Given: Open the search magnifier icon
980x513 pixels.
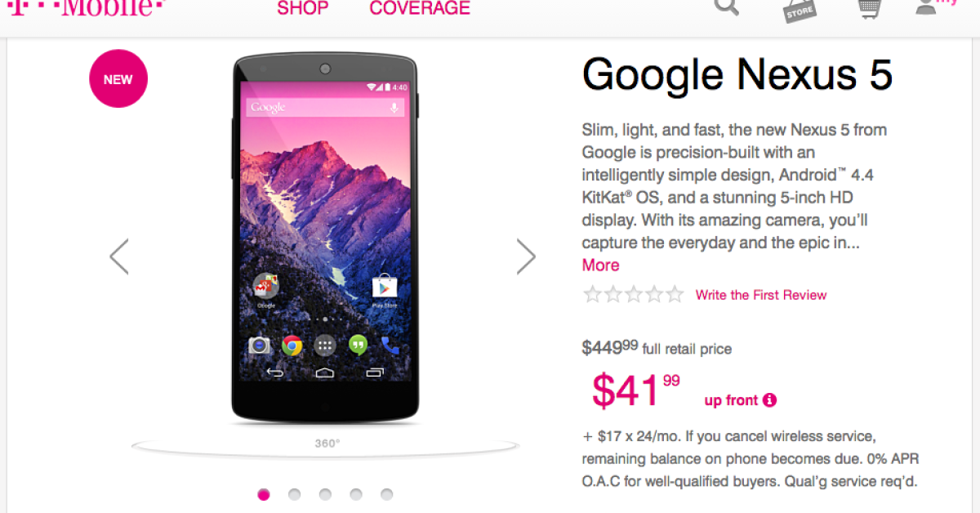Looking at the screenshot, I should [x=726, y=7].
